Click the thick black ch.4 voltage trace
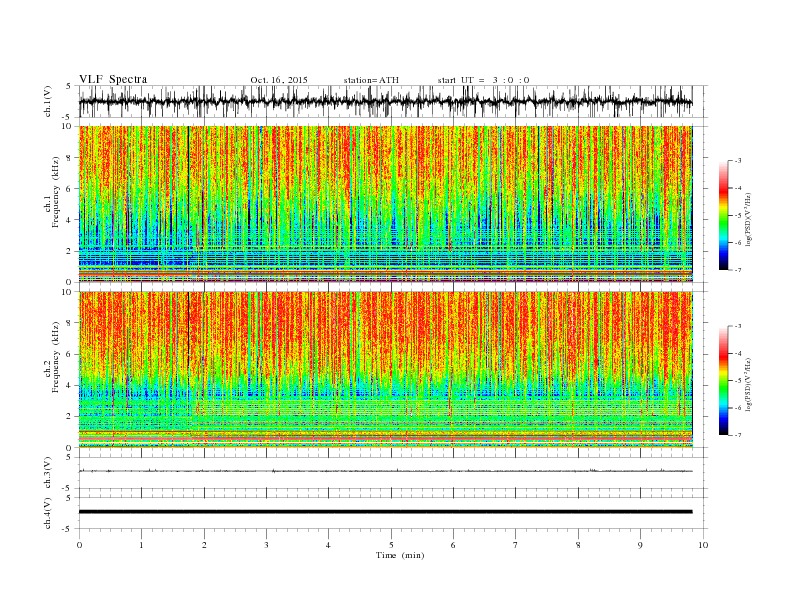Viewport: 792px width, 612px height. [x=385, y=512]
